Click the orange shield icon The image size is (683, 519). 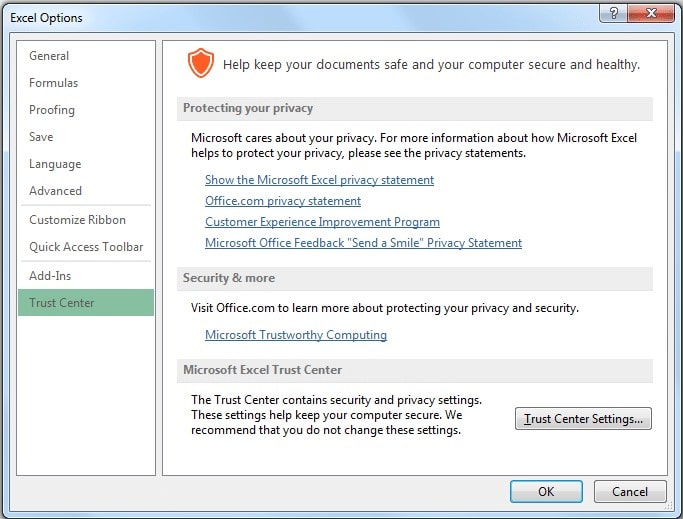point(201,63)
